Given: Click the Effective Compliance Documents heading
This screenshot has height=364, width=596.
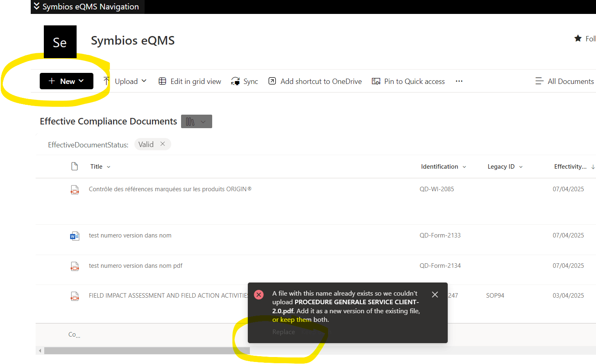Looking at the screenshot, I should [109, 122].
